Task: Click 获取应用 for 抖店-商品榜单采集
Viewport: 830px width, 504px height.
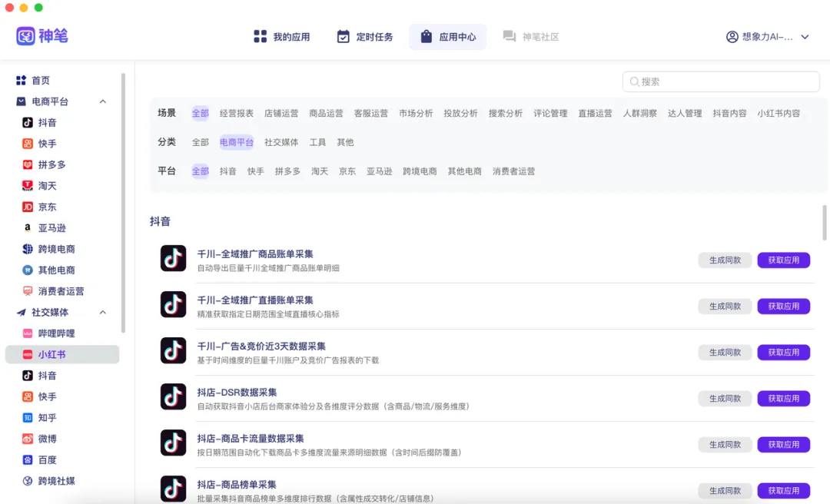Action: 783,491
